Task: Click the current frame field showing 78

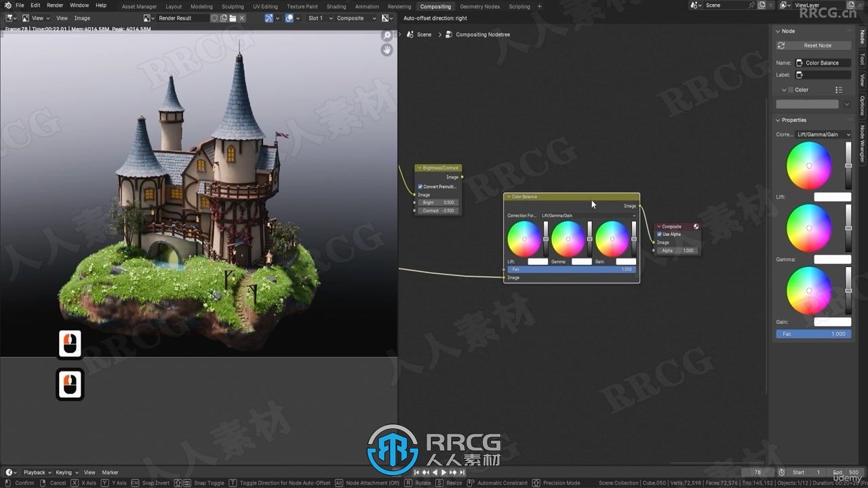Action: (x=758, y=472)
